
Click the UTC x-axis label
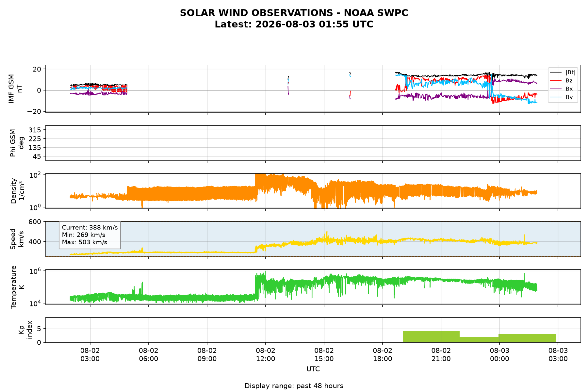point(313,369)
